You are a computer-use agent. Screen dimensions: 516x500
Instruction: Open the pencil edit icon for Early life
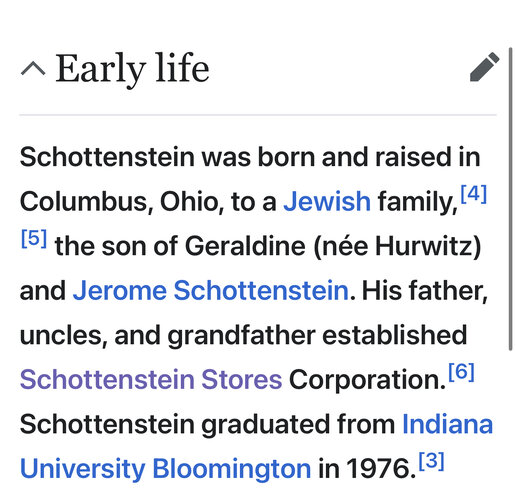point(484,67)
